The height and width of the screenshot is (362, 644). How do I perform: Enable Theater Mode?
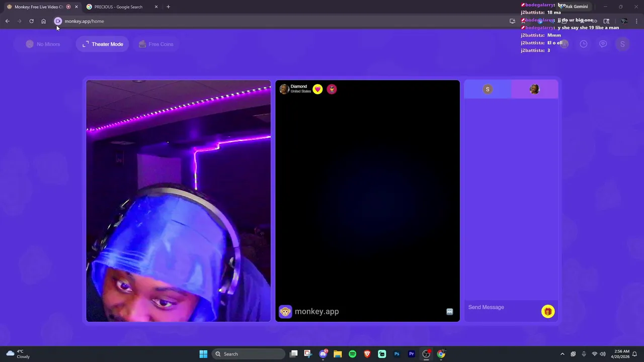coord(103,44)
